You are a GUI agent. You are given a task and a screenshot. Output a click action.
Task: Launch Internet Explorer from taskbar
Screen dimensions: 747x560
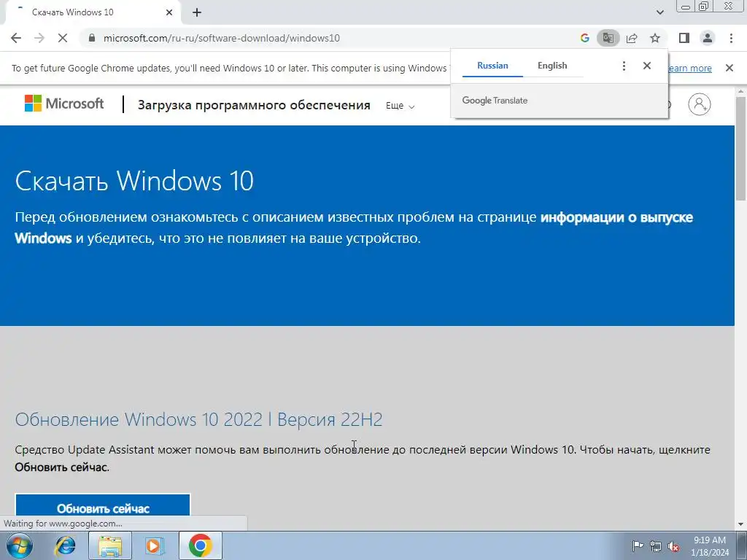[65, 545]
